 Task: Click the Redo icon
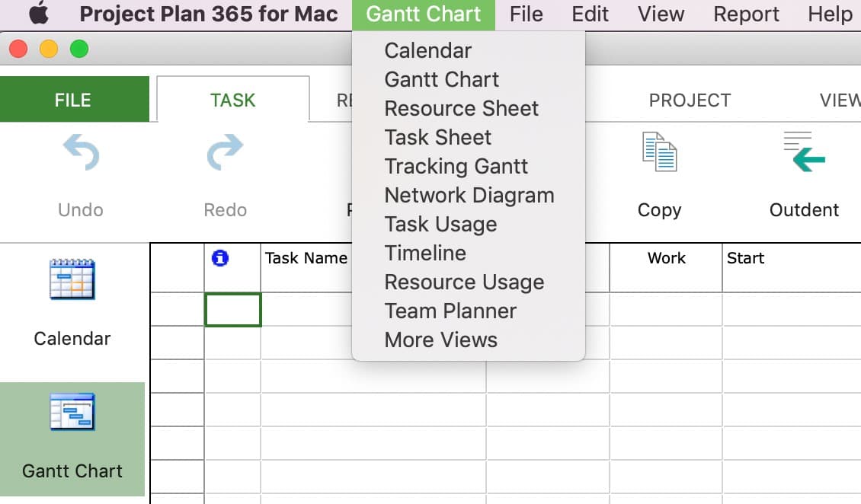click(x=223, y=152)
